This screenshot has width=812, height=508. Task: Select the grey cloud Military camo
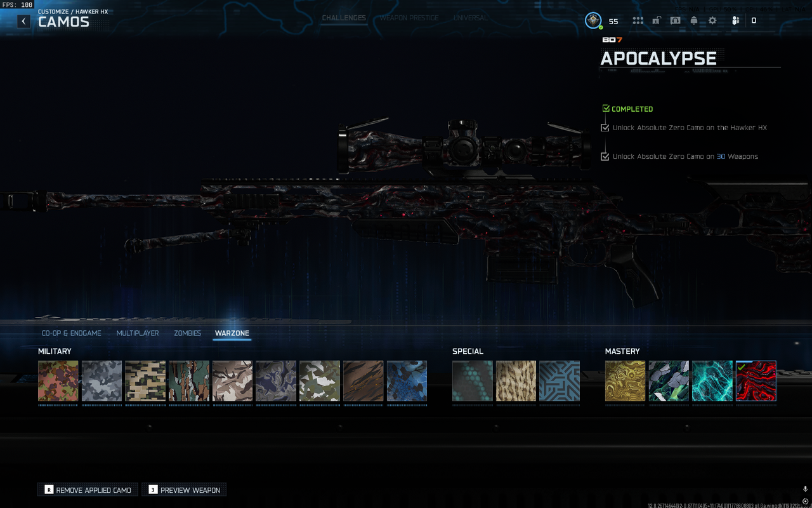pyautogui.click(x=101, y=381)
